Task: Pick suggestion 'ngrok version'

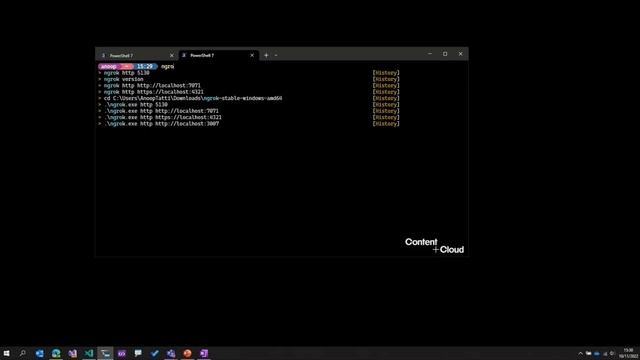Action: pyautogui.click(x=123, y=79)
